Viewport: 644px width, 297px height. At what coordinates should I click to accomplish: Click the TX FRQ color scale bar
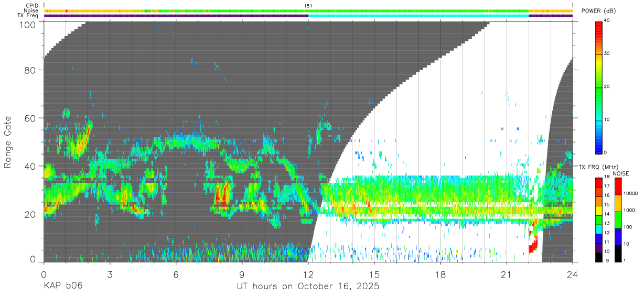point(599,219)
